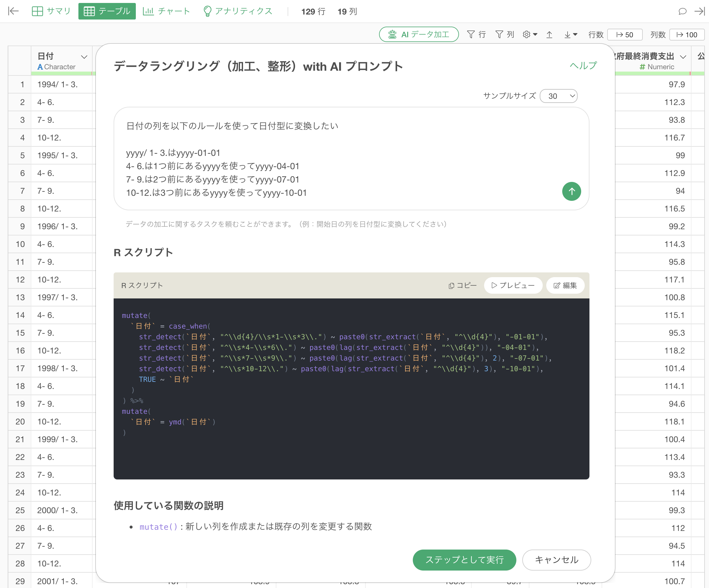709x588 pixels.
Task: Open the サンプルサイズ 30 dropdown
Action: (558, 96)
